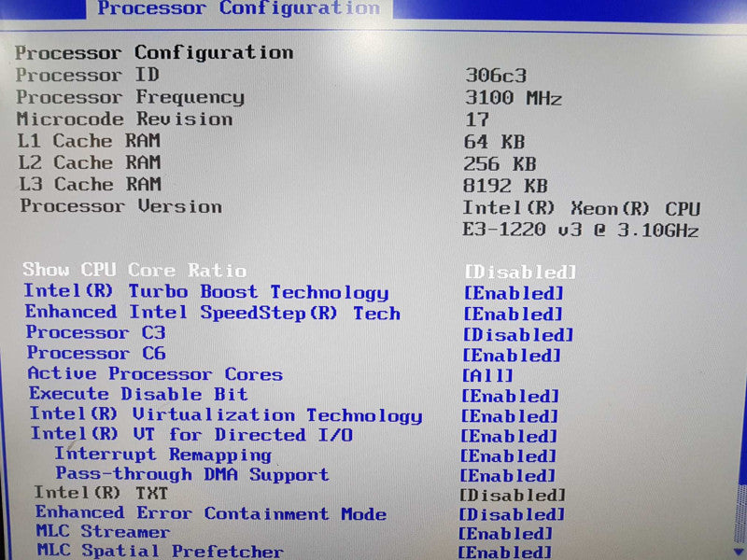The height and width of the screenshot is (560, 747).
Task: Select the Interrupt Remapping setting
Action: 162,455
